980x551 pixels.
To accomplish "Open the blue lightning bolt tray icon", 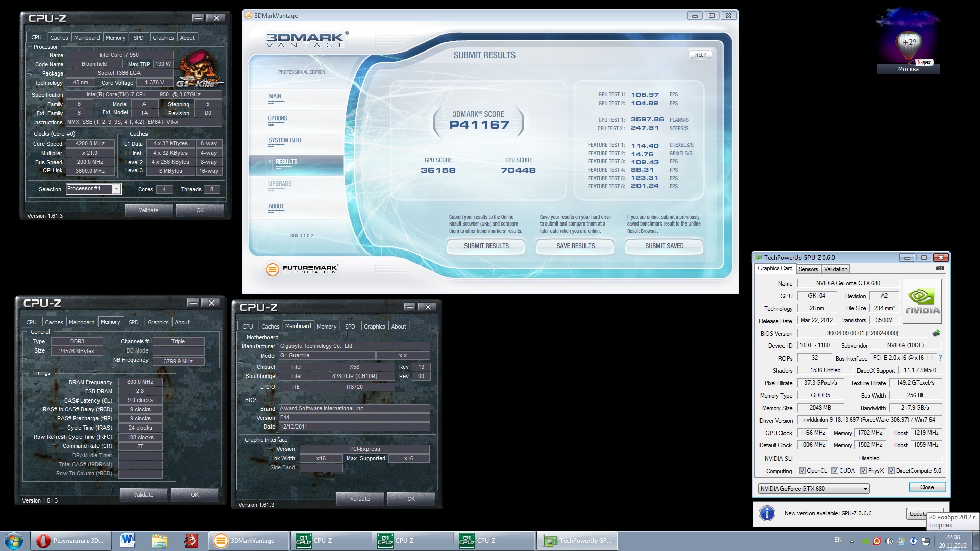I will tap(913, 541).
